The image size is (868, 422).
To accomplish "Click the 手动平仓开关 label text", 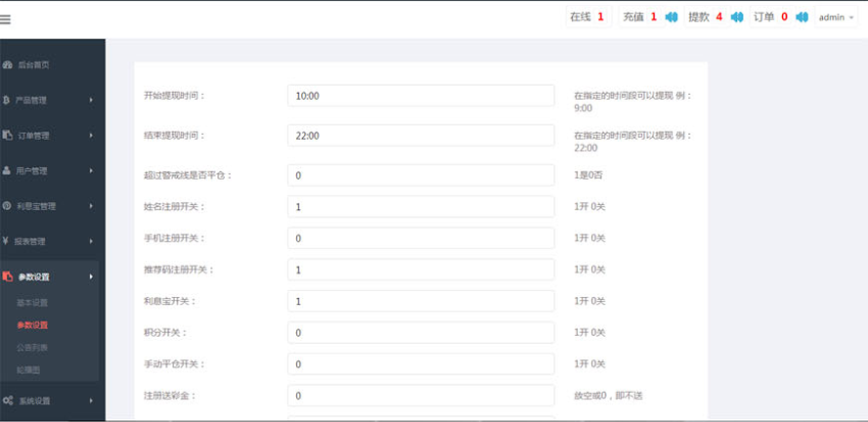I will pos(174,364).
